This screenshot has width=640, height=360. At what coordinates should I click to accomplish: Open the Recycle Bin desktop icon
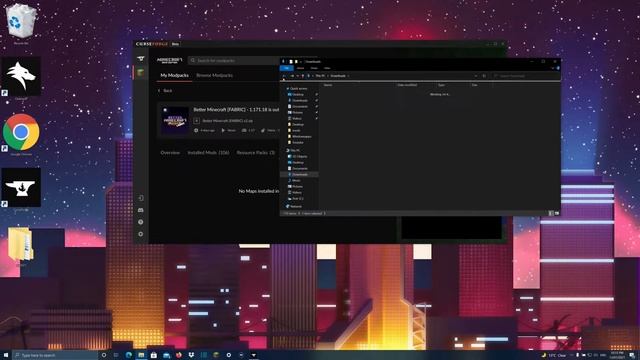point(21,24)
